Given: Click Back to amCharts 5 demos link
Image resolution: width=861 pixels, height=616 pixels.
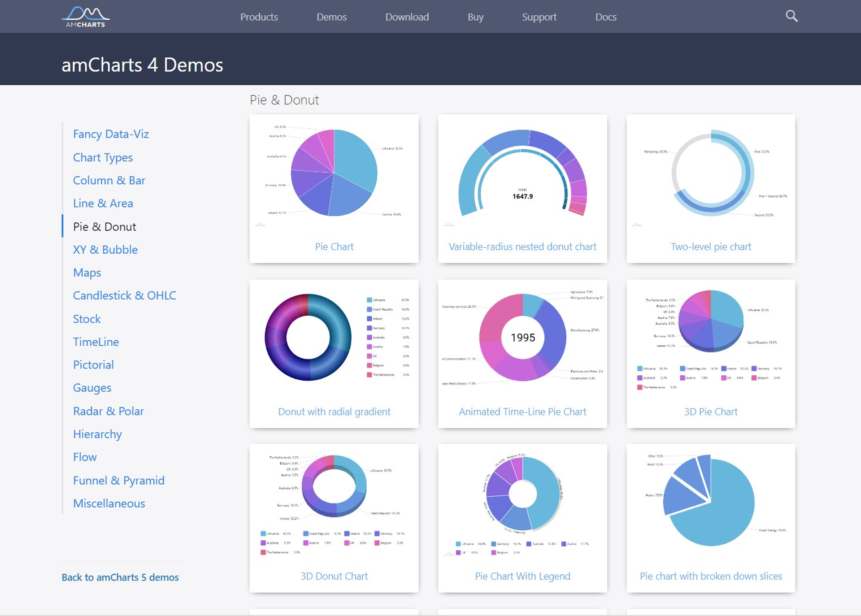Looking at the screenshot, I should (120, 577).
